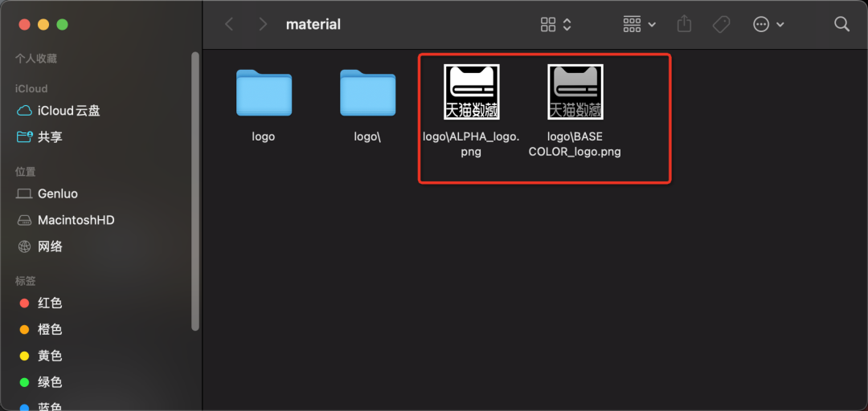The image size is (868, 411).
Task: Click the 'logo\BASE COLOR_logo.png' file name
Action: (x=575, y=144)
